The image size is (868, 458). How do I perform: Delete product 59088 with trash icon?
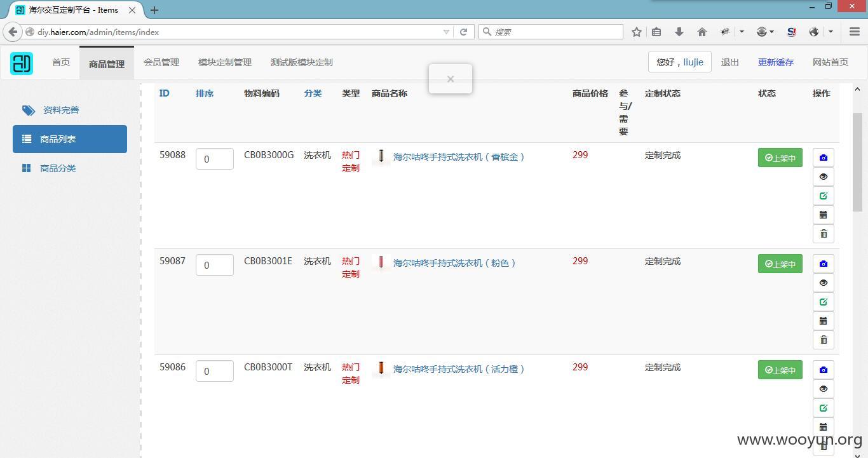[x=824, y=234]
